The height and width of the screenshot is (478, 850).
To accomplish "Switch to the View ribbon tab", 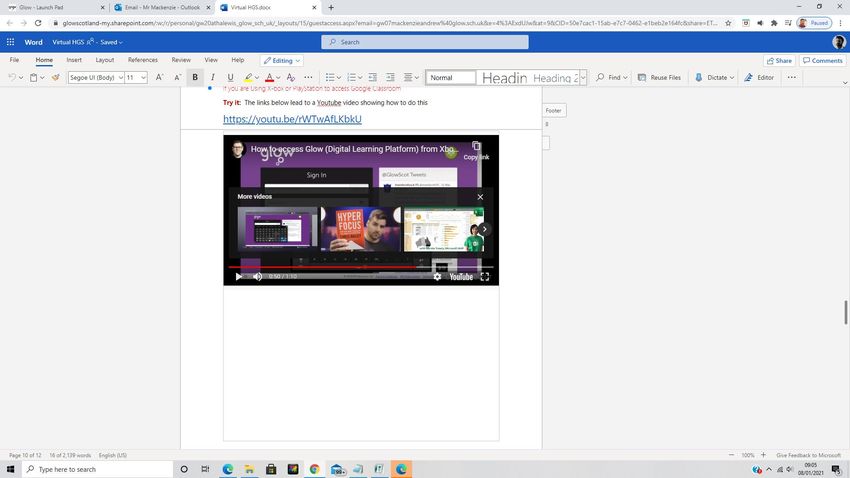I will point(211,60).
